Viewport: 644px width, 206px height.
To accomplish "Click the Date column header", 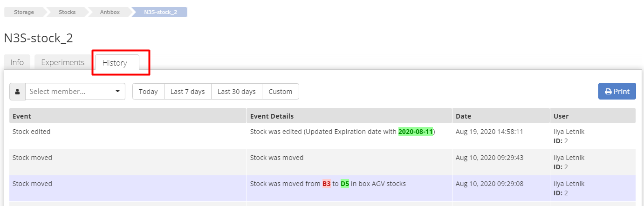I will pos(463,116).
